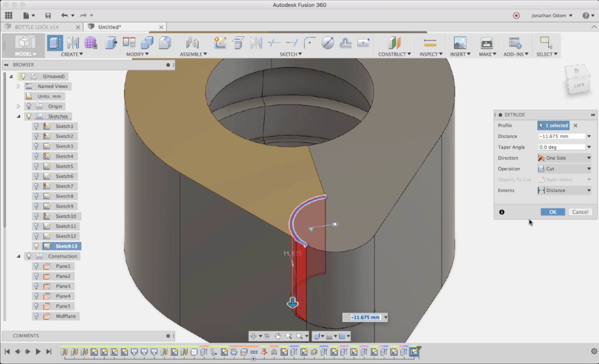The image size is (599, 364).
Task: Click the Distance input field in Extrude panel
Action: click(562, 136)
